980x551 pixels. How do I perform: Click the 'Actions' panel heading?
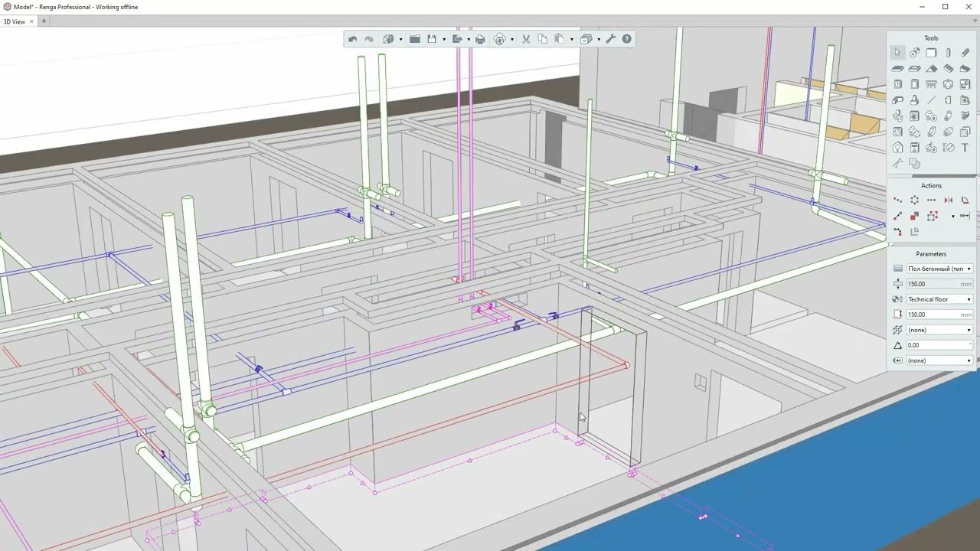click(x=931, y=185)
